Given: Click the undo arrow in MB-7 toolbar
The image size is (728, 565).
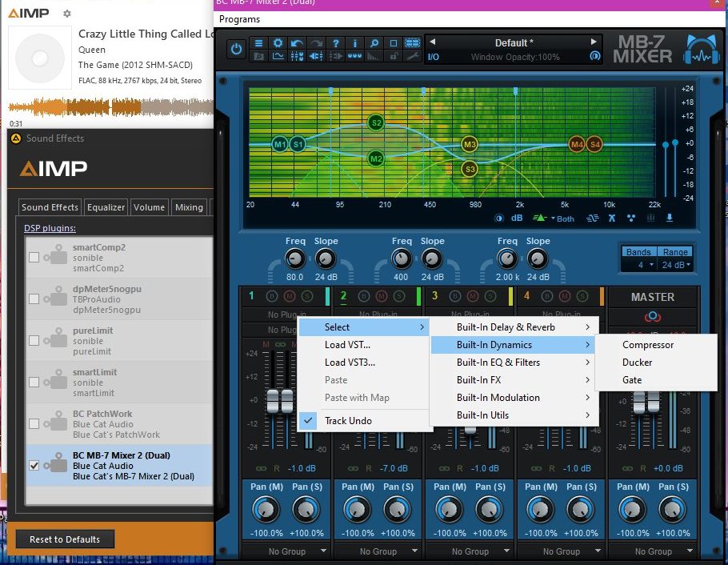Looking at the screenshot, I should coord(297,43).
